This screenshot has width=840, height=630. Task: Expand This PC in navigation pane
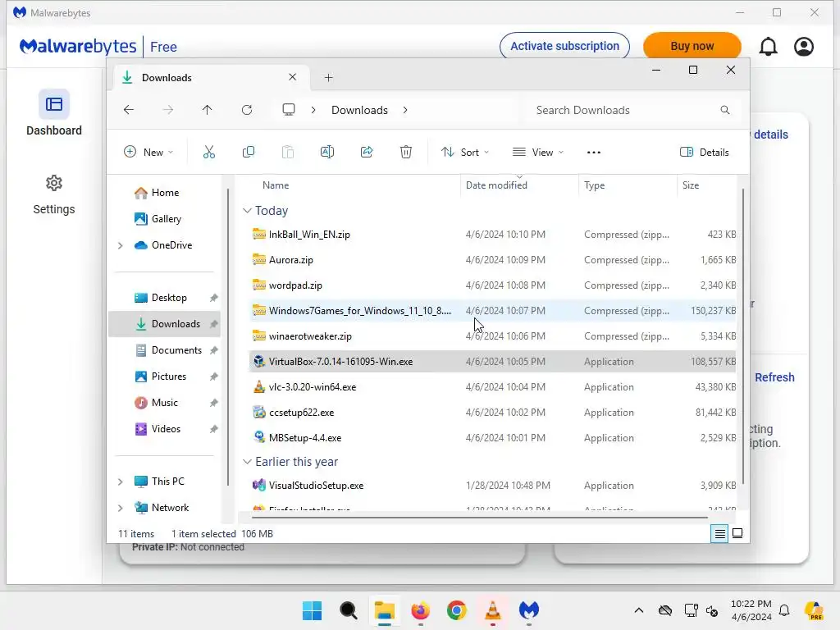point(121,482)
